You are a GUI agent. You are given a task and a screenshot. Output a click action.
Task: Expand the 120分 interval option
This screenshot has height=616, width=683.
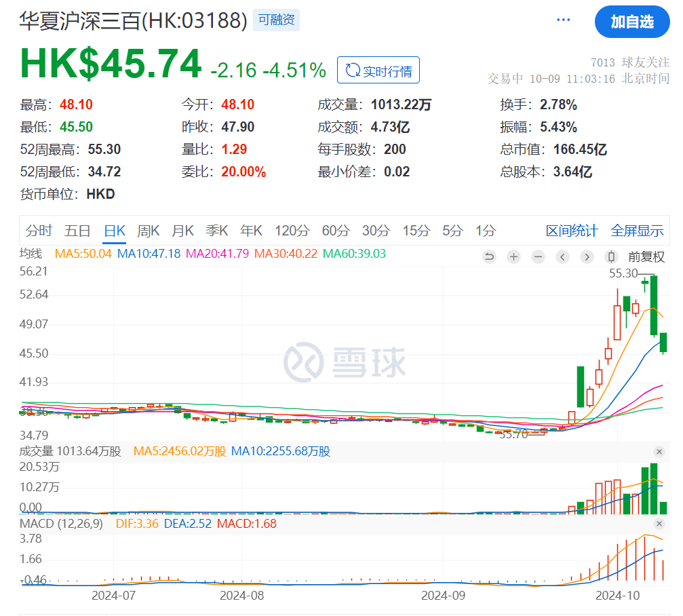(x=292, y=231)
